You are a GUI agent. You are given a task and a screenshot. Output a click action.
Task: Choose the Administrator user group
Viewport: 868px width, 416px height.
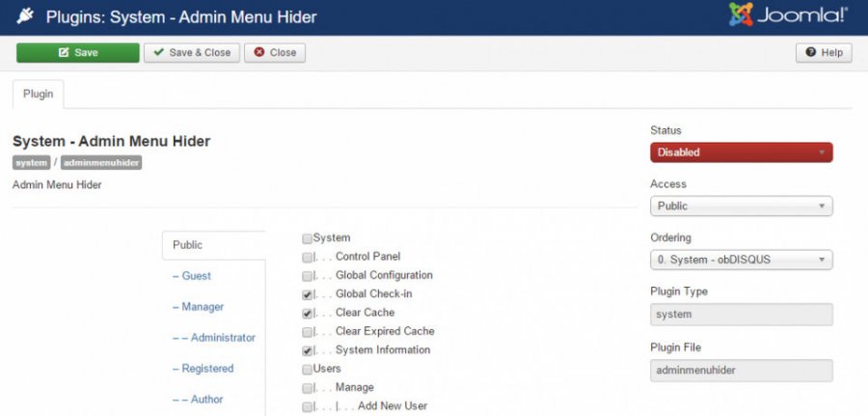(213, 338)
